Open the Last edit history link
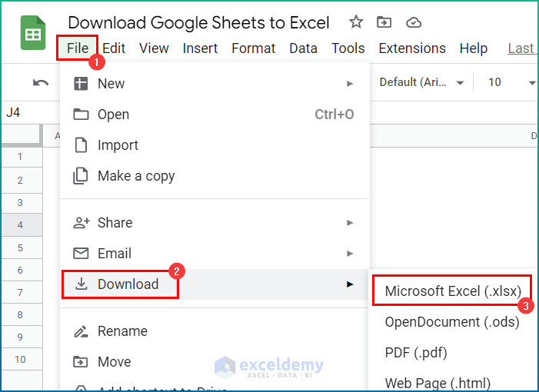The width and height of the screenshot is (539, 392). coord(521,48)
